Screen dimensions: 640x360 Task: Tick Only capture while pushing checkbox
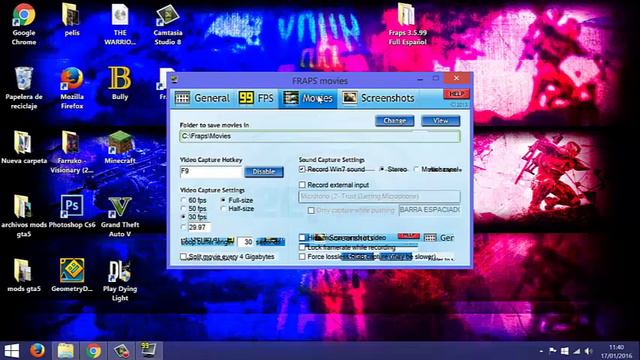(x=311, y=210)
